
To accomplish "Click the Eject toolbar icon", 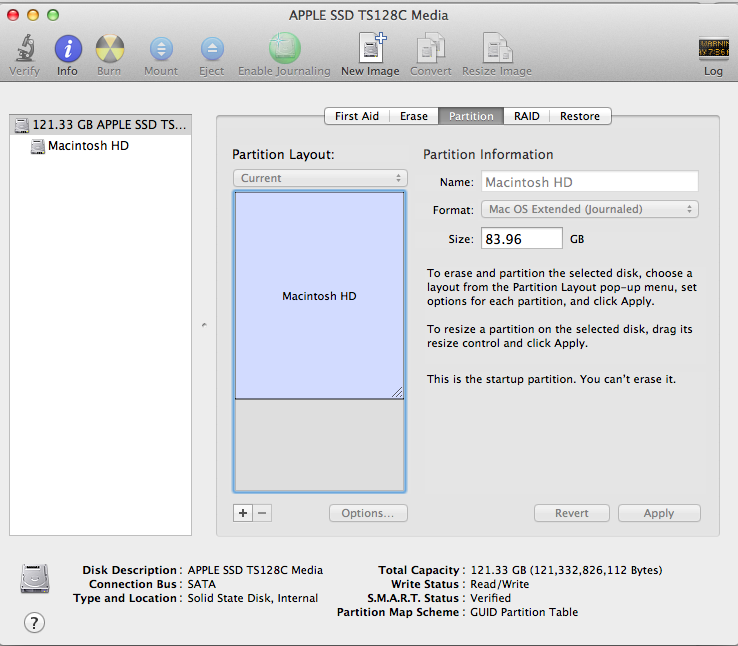I will point(212,49).
